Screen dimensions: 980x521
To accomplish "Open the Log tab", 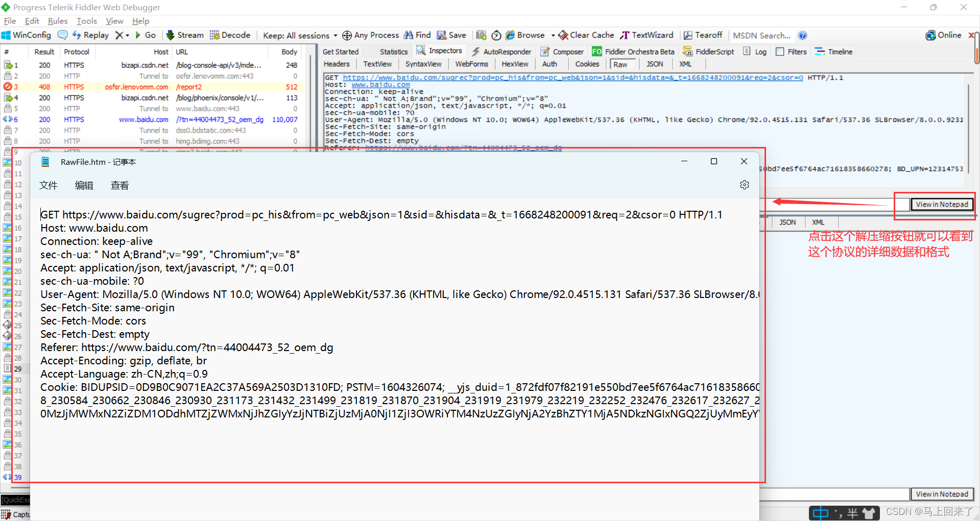I will tap(755, 52).
